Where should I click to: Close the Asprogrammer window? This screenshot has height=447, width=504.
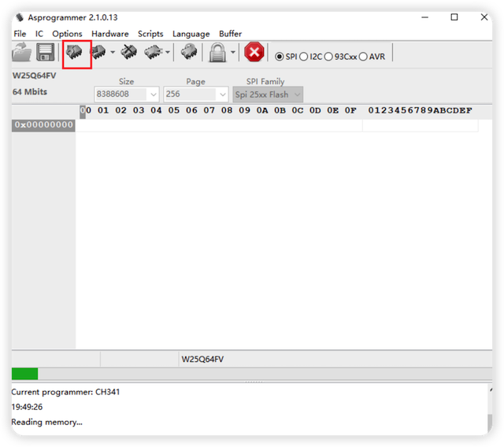484,17
